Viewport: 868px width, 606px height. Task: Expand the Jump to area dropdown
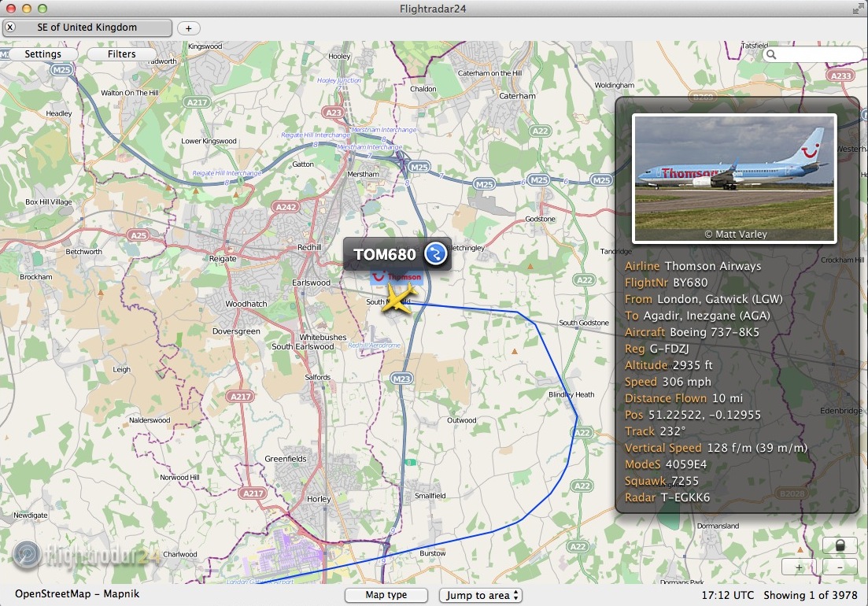click(x=481, y=596)
